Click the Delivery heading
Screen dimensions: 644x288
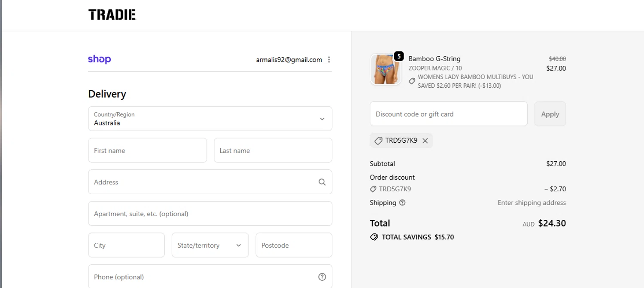coord(107,94)
